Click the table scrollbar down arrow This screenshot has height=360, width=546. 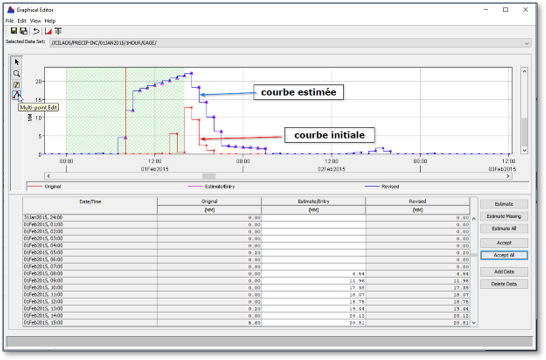tap(474, 323)
